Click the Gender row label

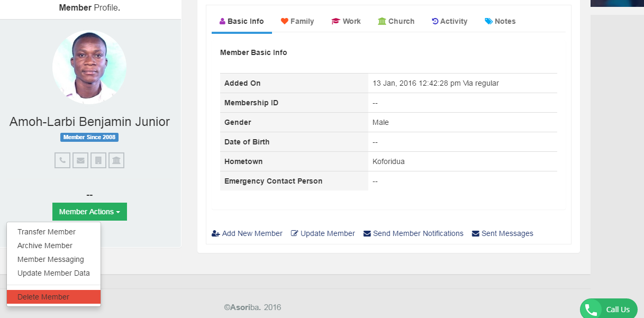[238, 122]
